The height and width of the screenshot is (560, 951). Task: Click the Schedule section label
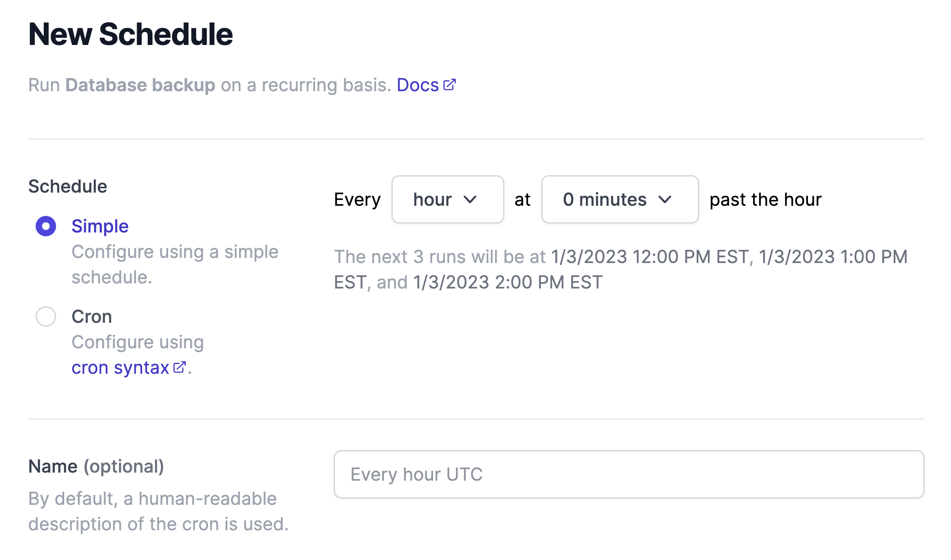[x=68, y=186]
